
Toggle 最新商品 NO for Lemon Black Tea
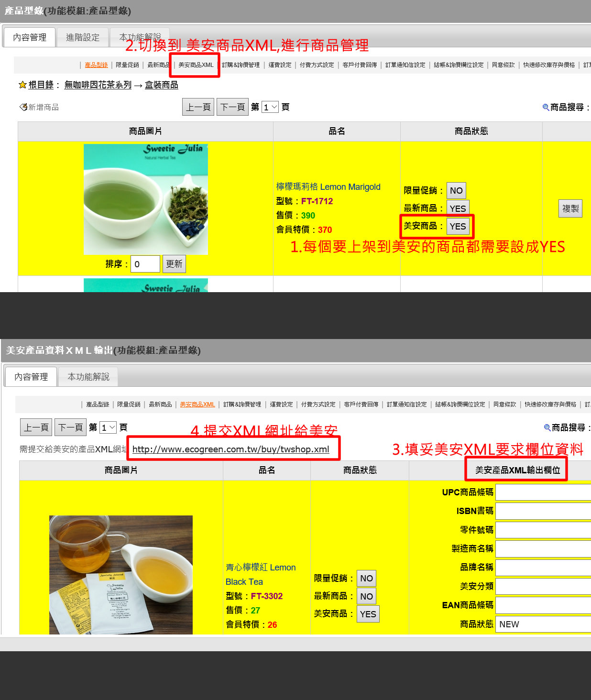click(x=366, y=596)
